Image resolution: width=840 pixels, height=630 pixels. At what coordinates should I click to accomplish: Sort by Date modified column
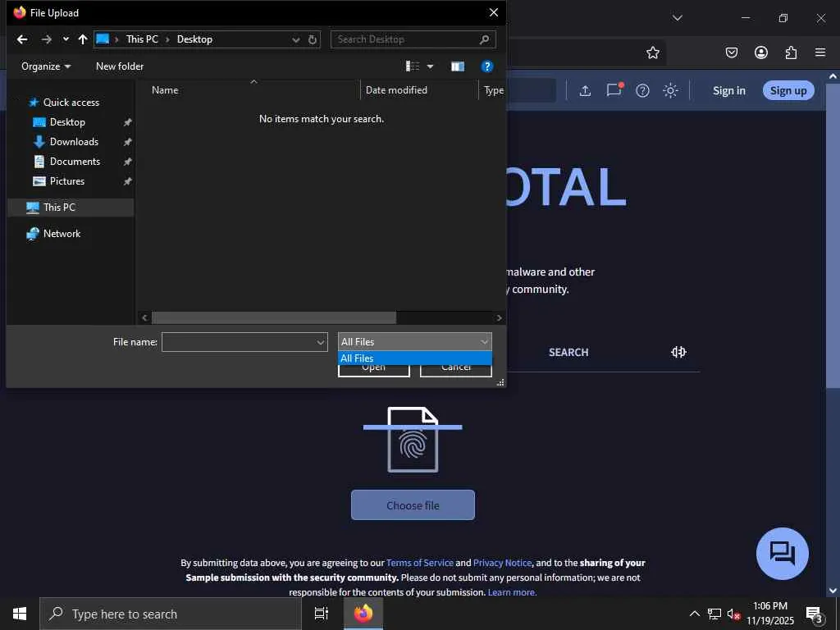(396, 90)
